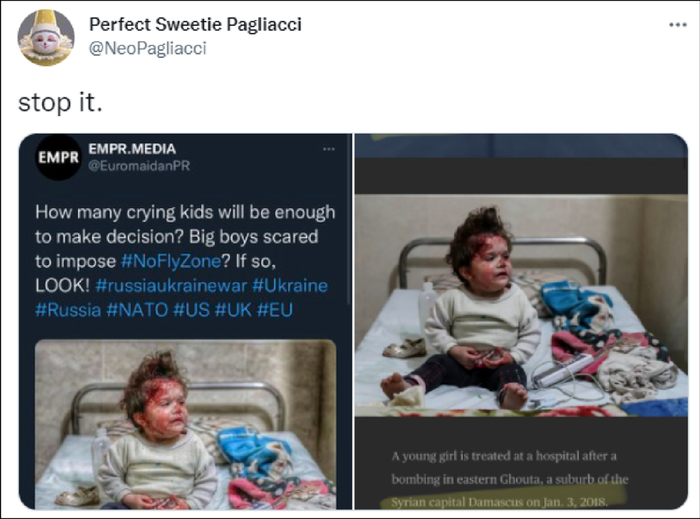The image size is (700, 519).
Task: Click the EMPR.MEDIA account name
Action: (x=132, y=149)
